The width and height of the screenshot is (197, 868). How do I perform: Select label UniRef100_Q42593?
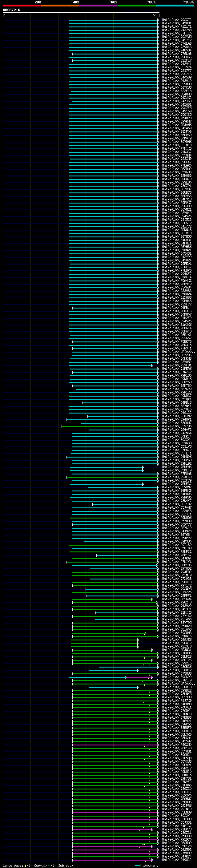coord(177,850)
